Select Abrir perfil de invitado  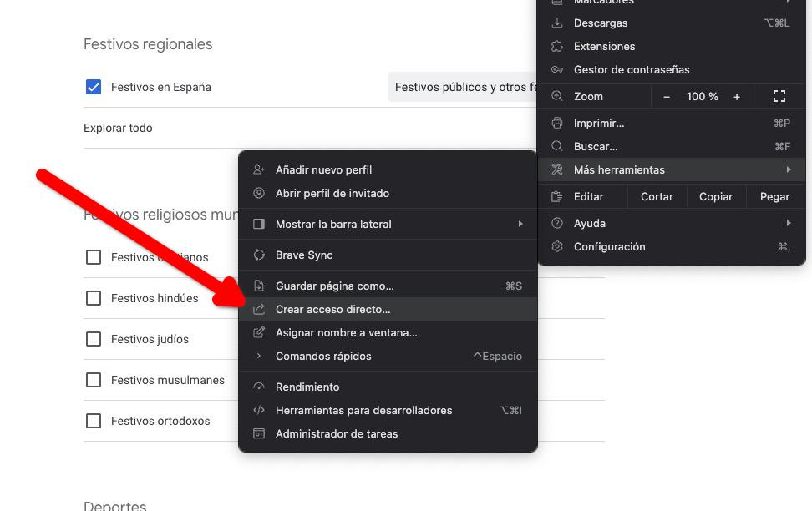[388, 193]
